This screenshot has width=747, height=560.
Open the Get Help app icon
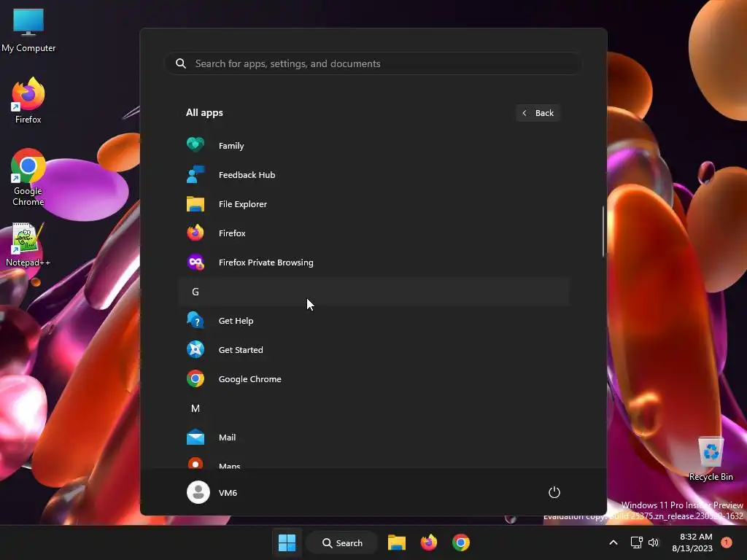click(x=196, y=321)
